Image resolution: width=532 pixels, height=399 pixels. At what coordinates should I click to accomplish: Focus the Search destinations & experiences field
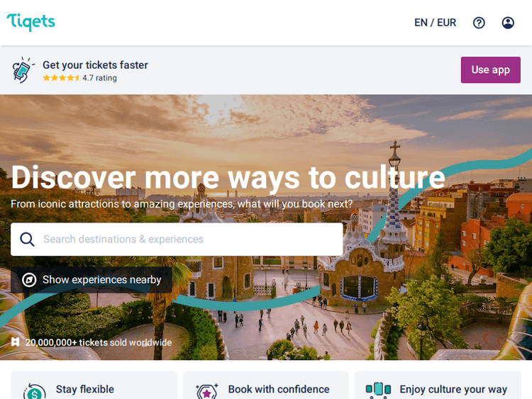[177, 240]
